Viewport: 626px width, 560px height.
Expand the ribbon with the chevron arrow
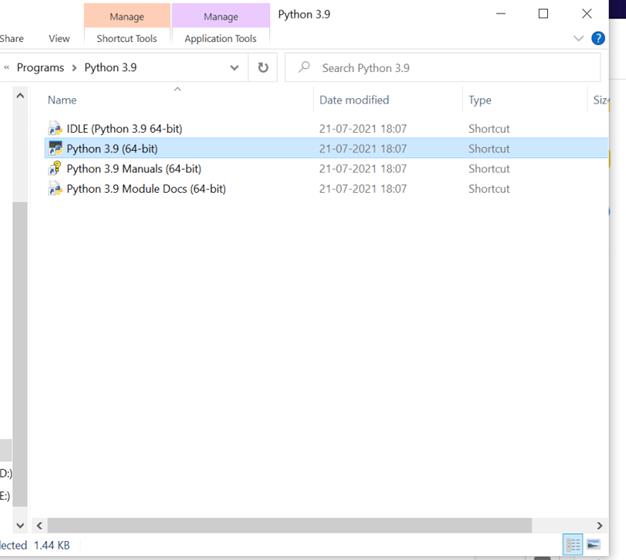point(578,38)
